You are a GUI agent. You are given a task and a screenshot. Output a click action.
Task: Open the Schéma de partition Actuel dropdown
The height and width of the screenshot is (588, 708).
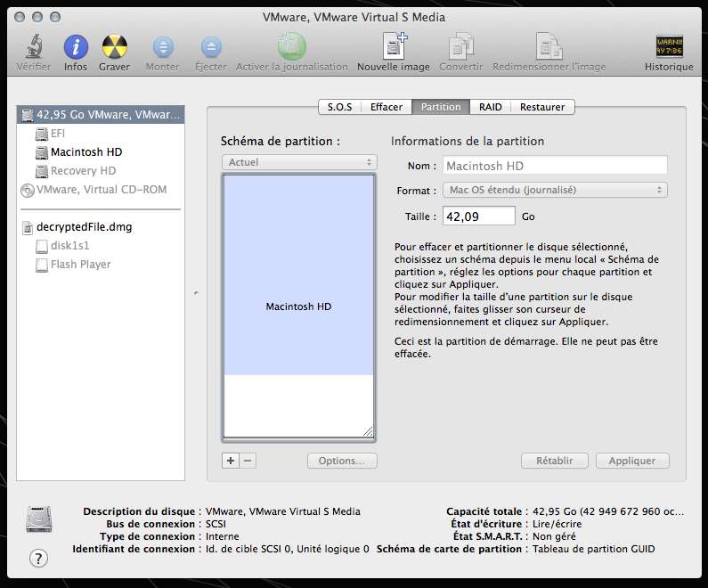point(299,162)
